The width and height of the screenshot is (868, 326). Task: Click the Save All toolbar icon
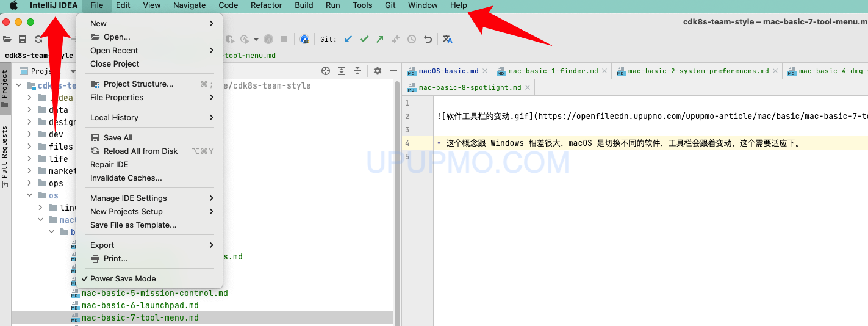[23, 39]
